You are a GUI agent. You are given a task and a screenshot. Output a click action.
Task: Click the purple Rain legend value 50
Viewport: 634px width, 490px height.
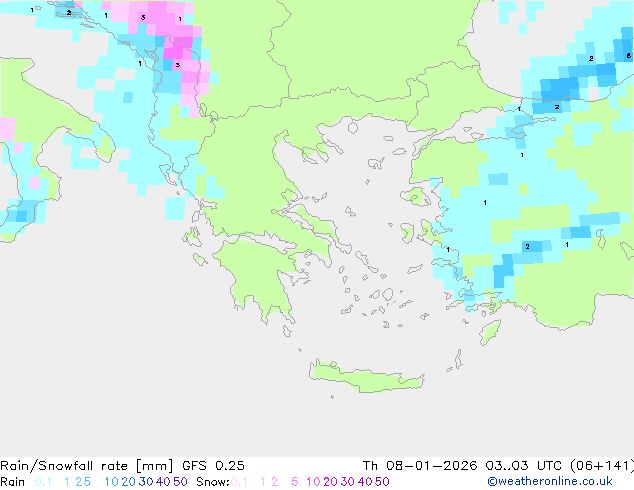click(x=180, y=482)
